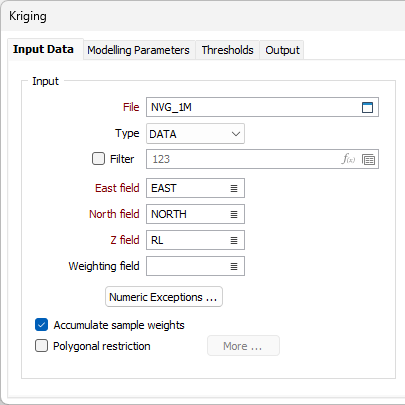Expand the Type dropdown showing DATA

coord(195,134)
